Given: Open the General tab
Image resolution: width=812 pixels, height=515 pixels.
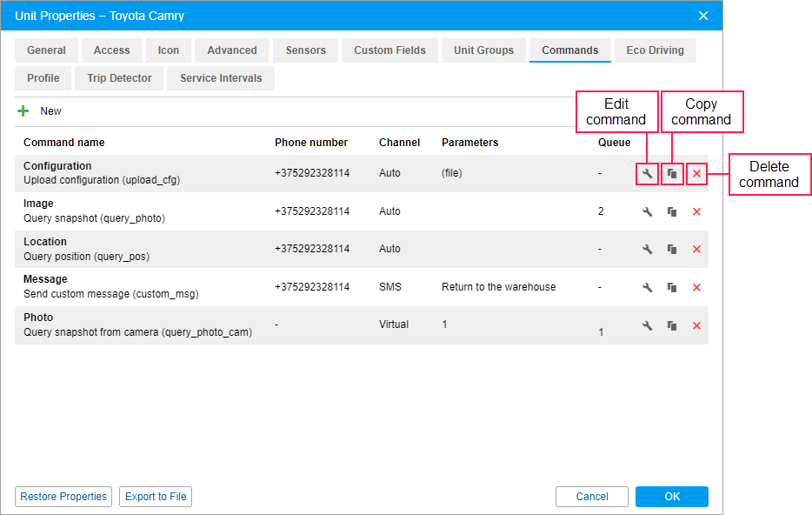Looking at the screenshot, I should [46, 50].
